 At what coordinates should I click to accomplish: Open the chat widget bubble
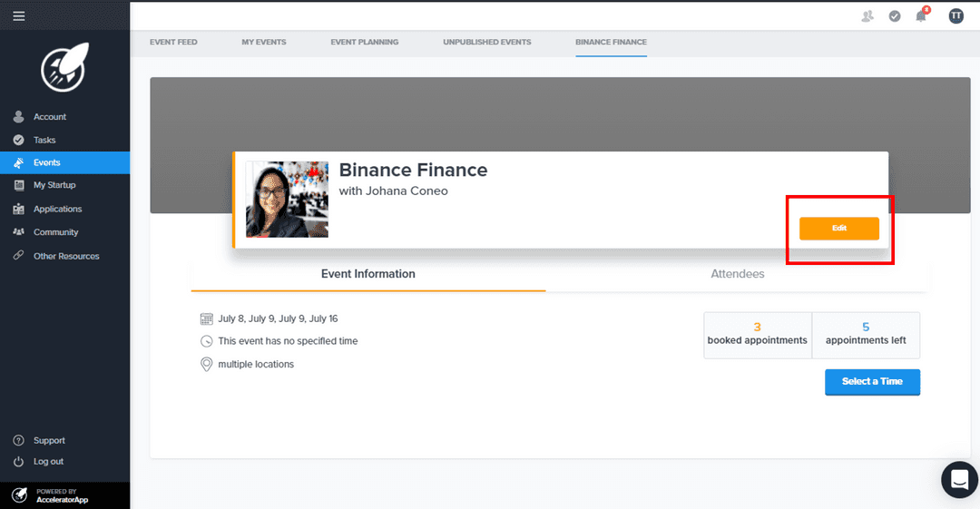coord(959,479)
